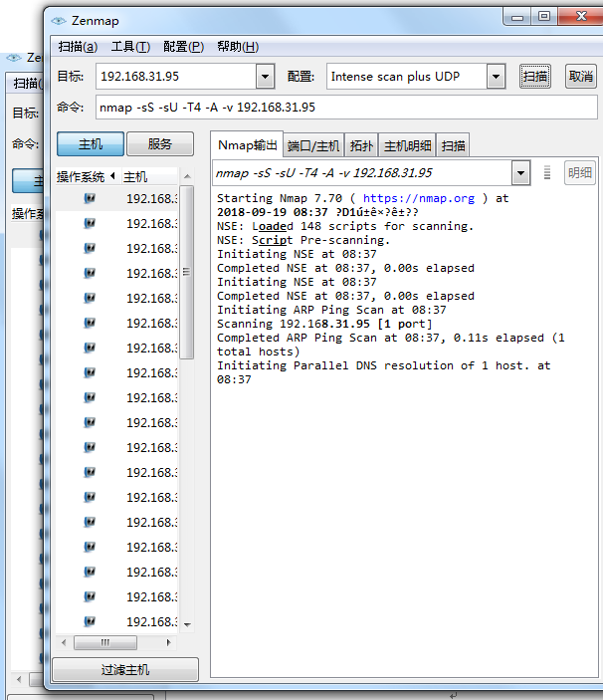Image resolution: width=603 pixels, height=700 pixels.
Task: Click the 明细 details button
Action: pyautogui.click(x=580, y=173)
